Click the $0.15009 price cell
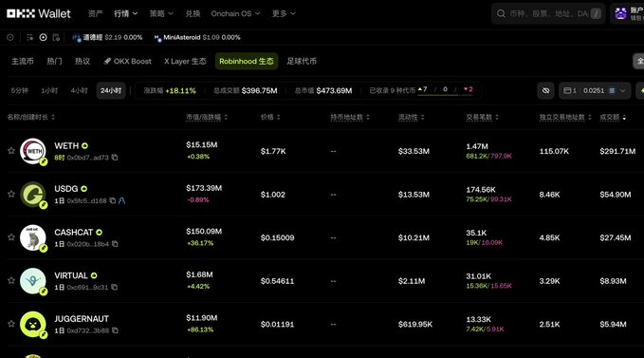 coord(277,238)
